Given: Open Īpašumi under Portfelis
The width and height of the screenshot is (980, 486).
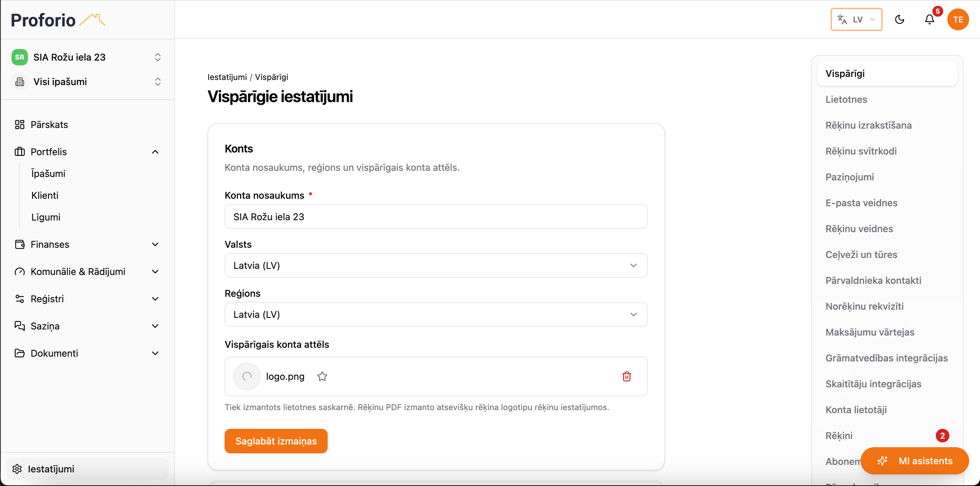Looking at the screenshot, I should 48,174.
